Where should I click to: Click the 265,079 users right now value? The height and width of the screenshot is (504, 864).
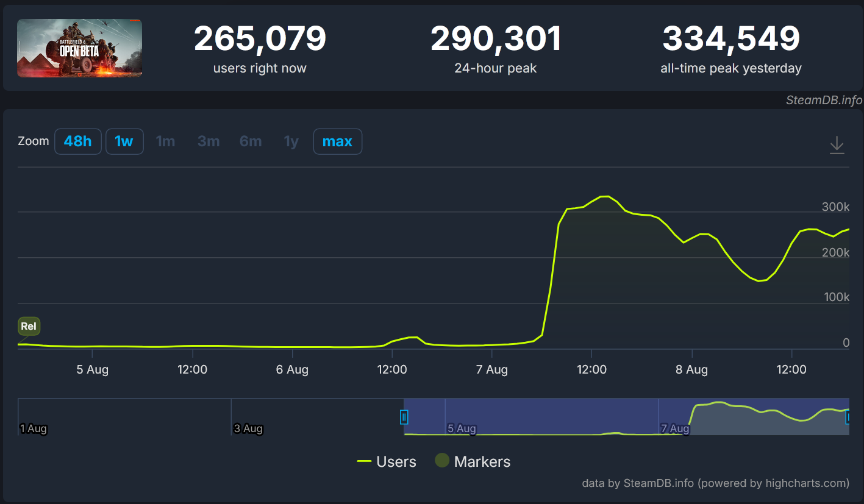coord(260,38)
